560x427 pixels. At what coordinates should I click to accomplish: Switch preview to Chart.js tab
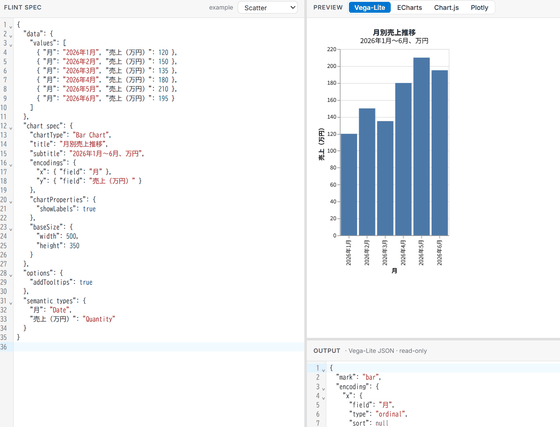[x=446, y=7]
